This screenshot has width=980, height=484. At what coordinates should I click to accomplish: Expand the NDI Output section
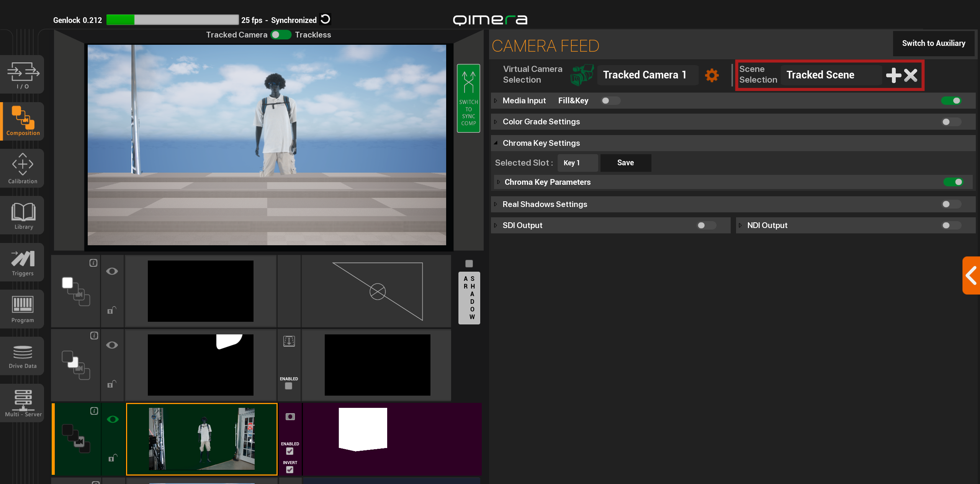[740, 225]
